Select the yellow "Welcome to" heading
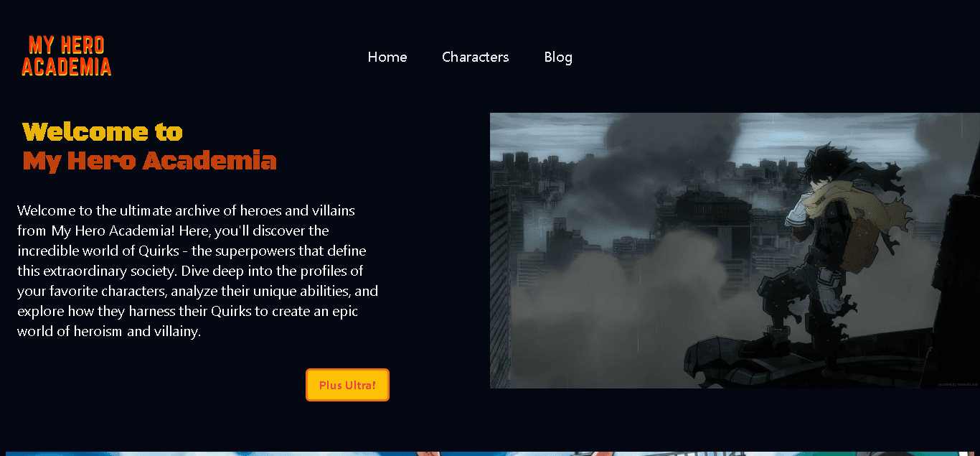The image size is (980, 456). 103,132
